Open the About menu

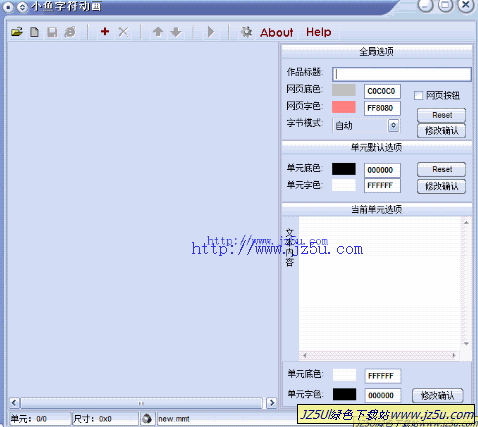point(277,32)
